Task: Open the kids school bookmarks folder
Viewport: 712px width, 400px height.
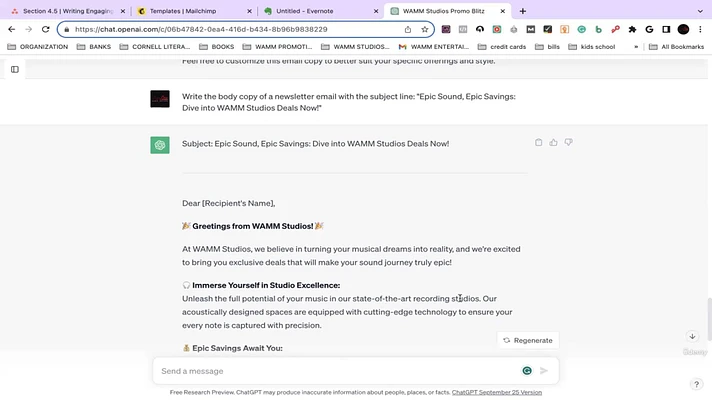Action: tap(592, 47)
